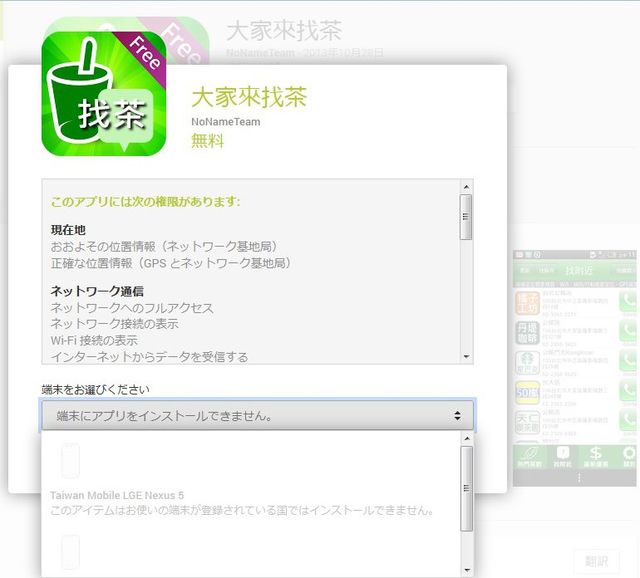Click the 大家來找茶 app title in dialog
This screenshot has height=578, width=640.
248,97
